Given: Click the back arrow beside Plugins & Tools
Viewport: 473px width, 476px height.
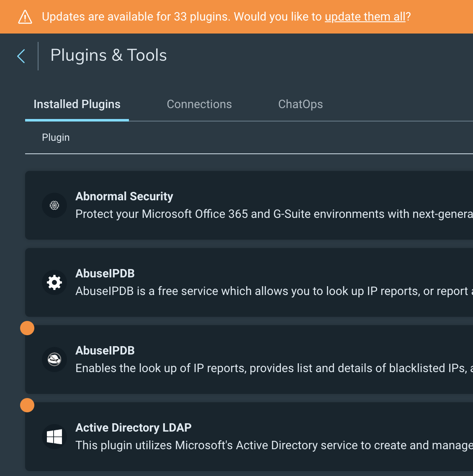Looking at the screenshot, I should click(x=21, y=56).
